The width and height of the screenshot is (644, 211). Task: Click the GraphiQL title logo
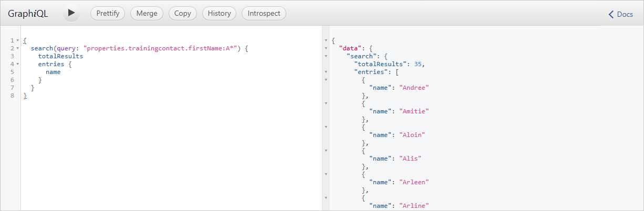click(28, 14)
